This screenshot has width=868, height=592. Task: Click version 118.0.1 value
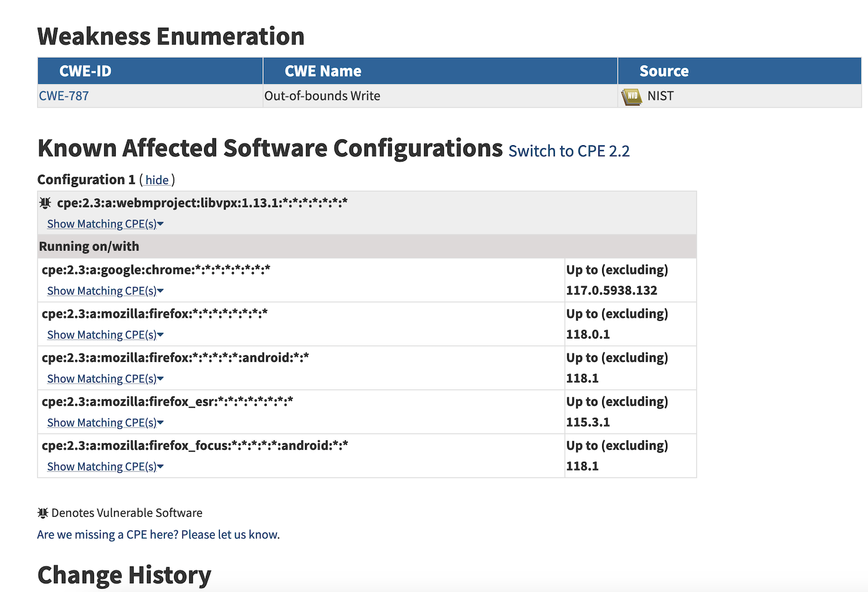pyautogui.click(x=588, y=334)
